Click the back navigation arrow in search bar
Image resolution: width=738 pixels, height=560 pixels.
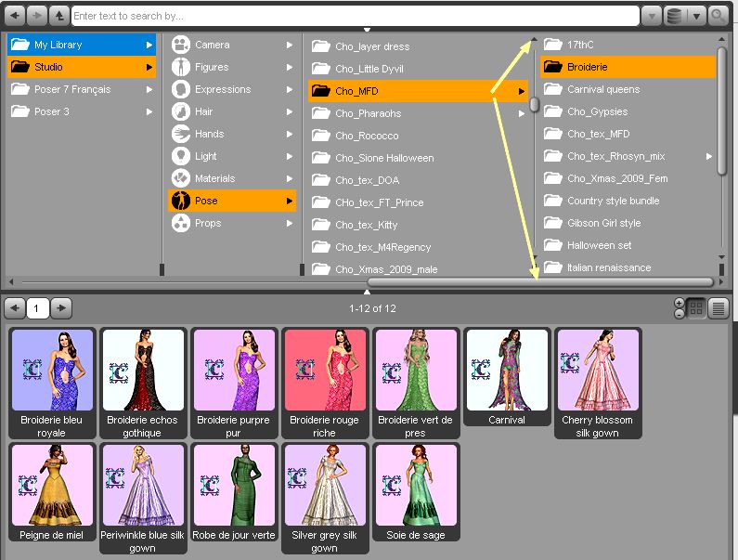[15, 16]
